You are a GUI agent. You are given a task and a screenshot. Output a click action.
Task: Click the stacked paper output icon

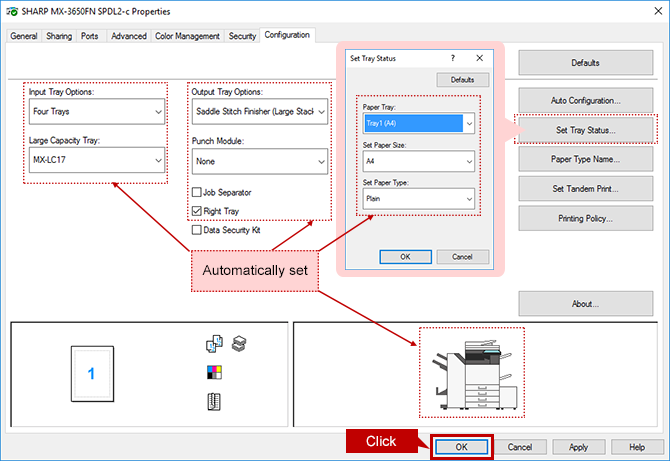[x=239, y=344]
